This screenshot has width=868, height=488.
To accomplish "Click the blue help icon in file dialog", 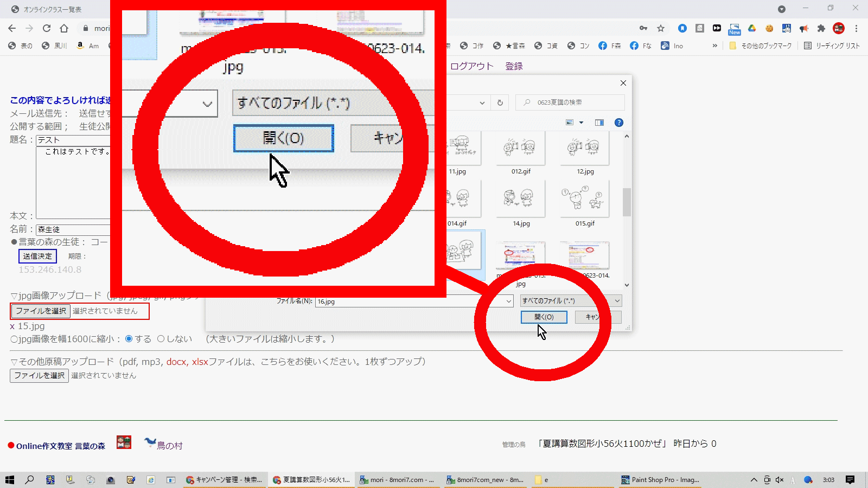I will pyautogui.click(x=618, y=123).
